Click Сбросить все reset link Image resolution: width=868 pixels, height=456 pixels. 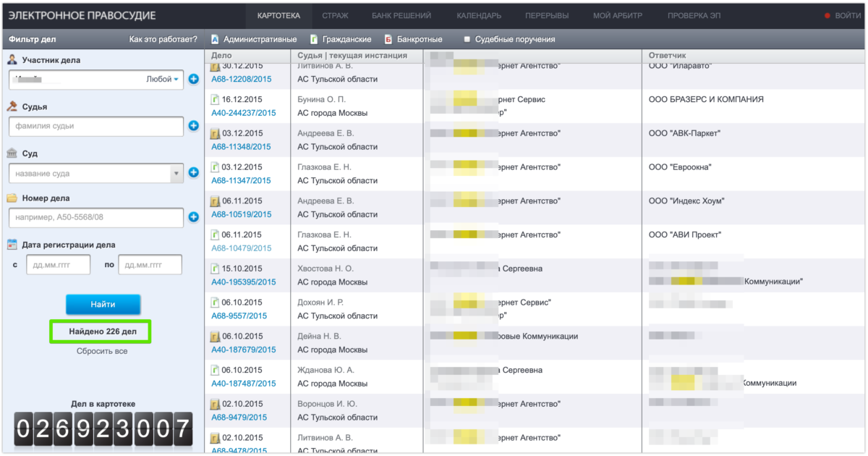[102, 351]
